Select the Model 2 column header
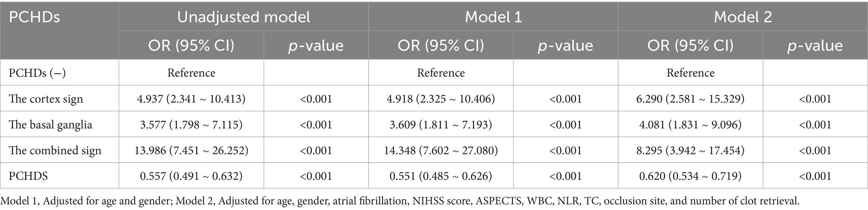Image resolution: width=868 pixels, height=210 pixels. pyautogui.click(x=743, y=17)
